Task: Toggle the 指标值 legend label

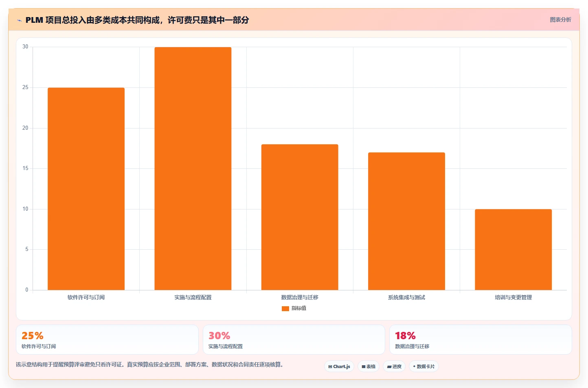Action: pyautogui.click(x=299, y=309)
